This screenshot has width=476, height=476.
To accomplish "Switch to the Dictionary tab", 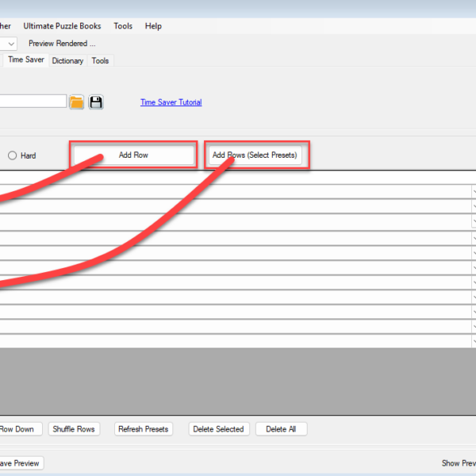I will coord(67,60).
